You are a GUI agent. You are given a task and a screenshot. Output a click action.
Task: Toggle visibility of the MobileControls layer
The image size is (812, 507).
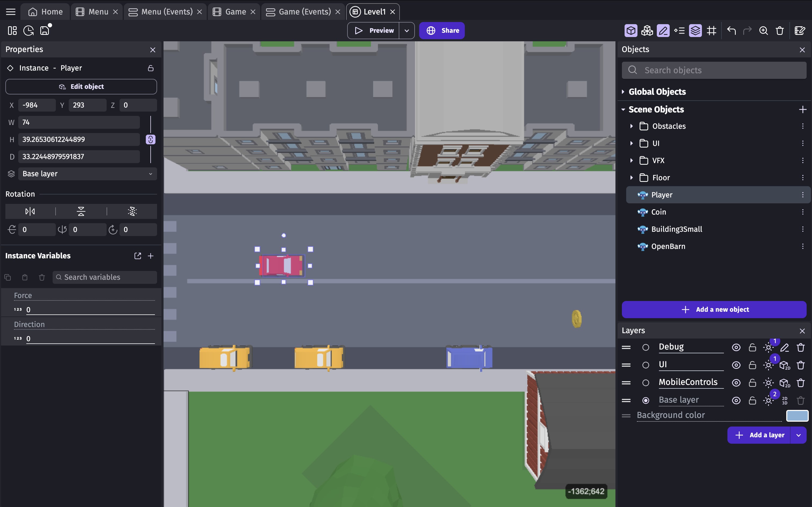[x=736, y=383]
